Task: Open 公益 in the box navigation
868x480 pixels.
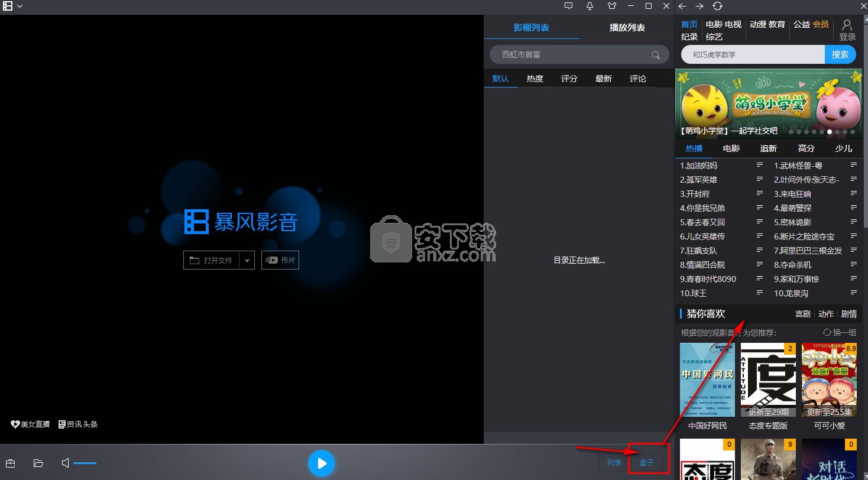Action: [x=802, y=24]
